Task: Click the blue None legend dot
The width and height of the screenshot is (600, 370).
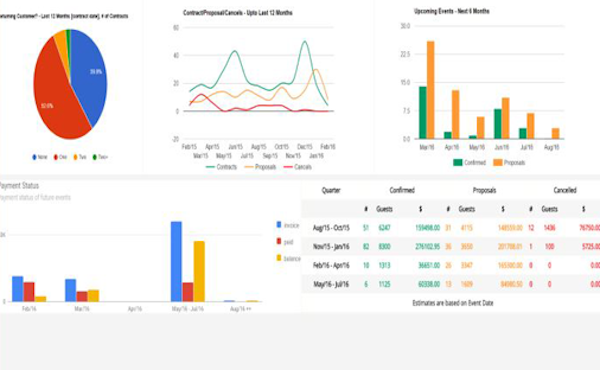Action: coord(34,157)
